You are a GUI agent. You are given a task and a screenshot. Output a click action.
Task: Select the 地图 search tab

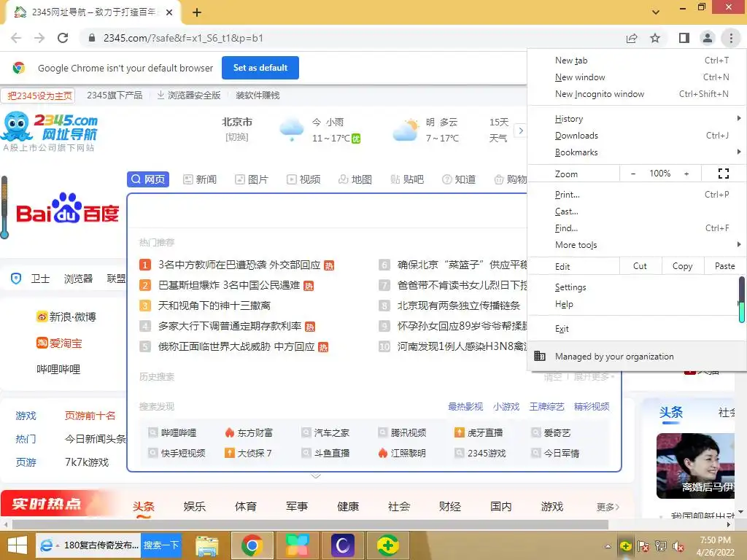coord(355,179)
